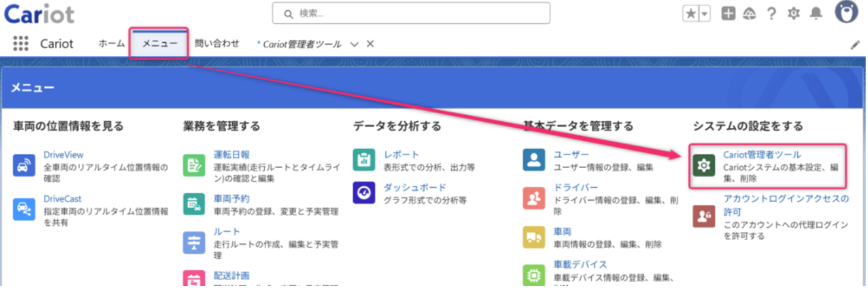
Task: Click the ドライバー people icon
Action: tap(534, 199)
